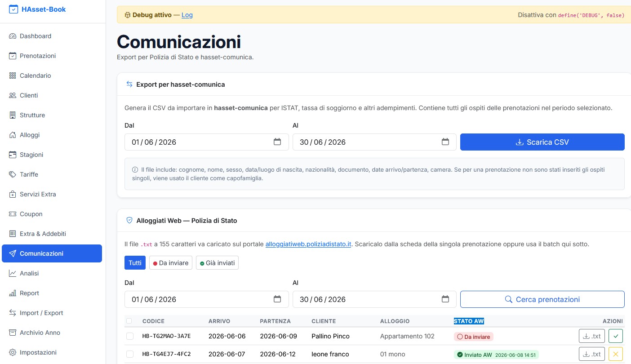631x364 pixels.
Task: Click the Inviato AW status badge
Action: pos(496,355)
